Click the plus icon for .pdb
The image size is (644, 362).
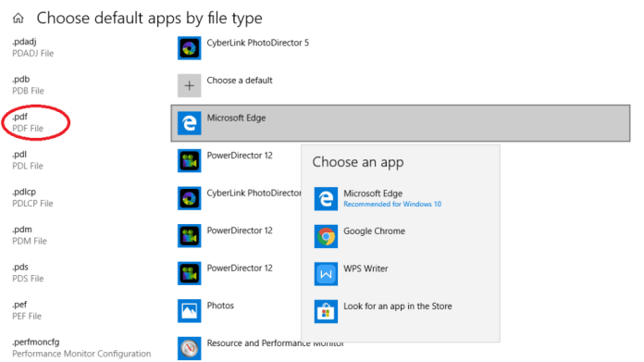coord(190,85)
